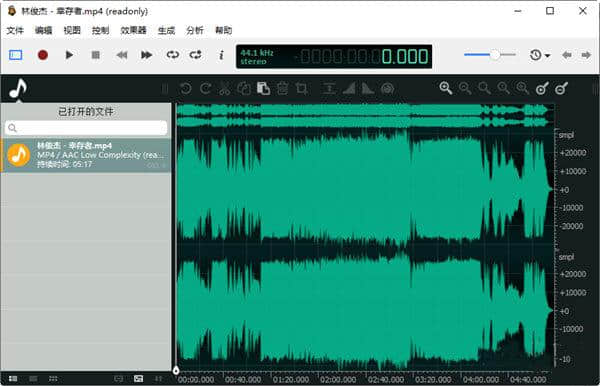Select the 幸存者.mp4 file entry
Screen dimensions: 600x386
tap(86, 155)
